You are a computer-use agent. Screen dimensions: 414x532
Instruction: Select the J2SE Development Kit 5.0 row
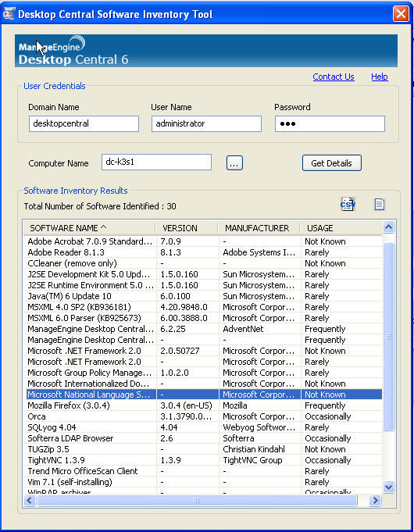coord(204,274)
